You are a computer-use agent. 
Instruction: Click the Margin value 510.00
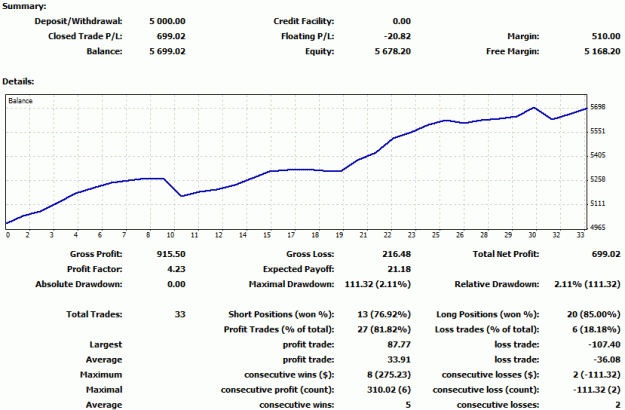pyautogui.click(x=606, y=36)
